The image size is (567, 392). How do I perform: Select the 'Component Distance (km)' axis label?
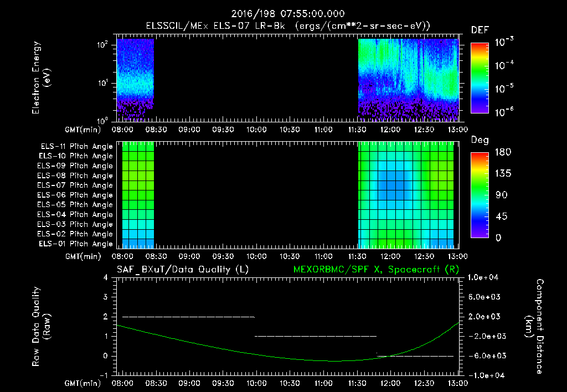click(x=534, y=327)
